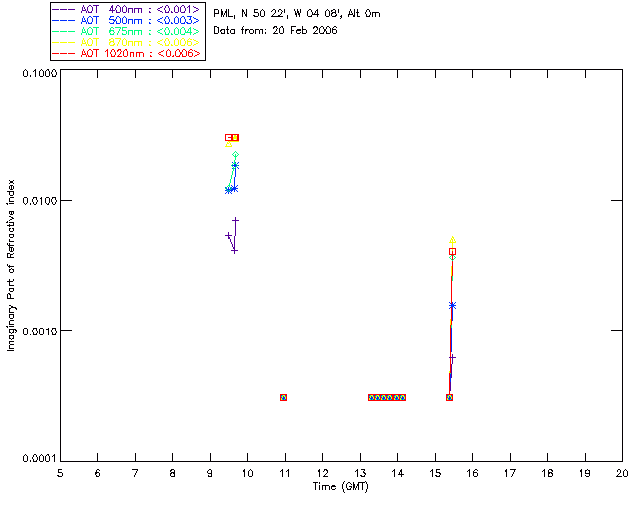This screenshot has height=512, width=640.
Task: Click the 0.1000 y-axis tick label
Action: [x=40, y=73]
